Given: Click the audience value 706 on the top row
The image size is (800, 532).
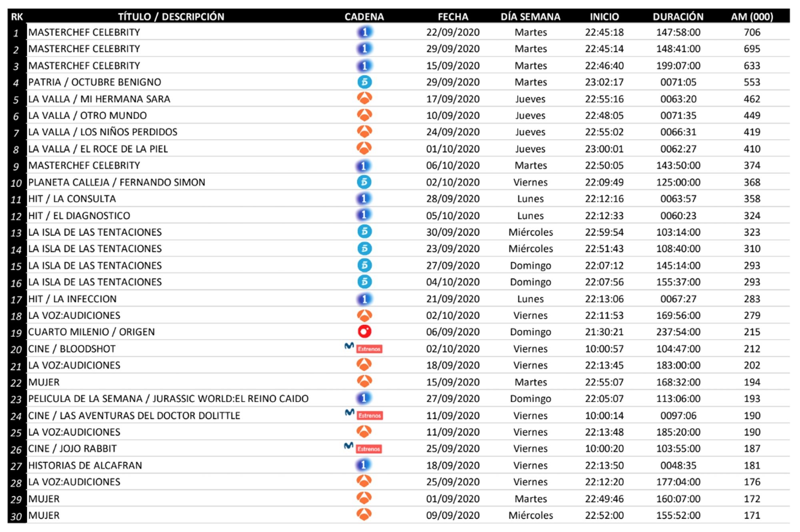Looking at the screenshot, I should 753,32.
